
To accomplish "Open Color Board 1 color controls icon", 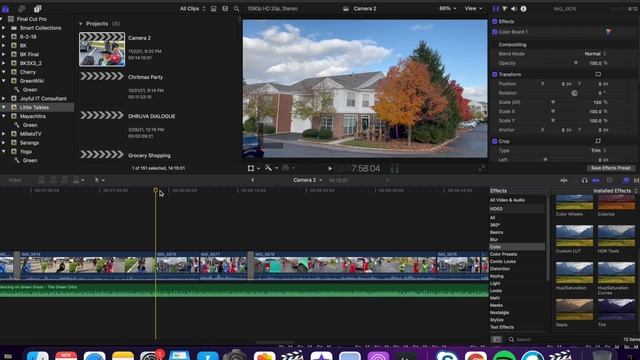I will pyautogui.click(x=608, y=31).
